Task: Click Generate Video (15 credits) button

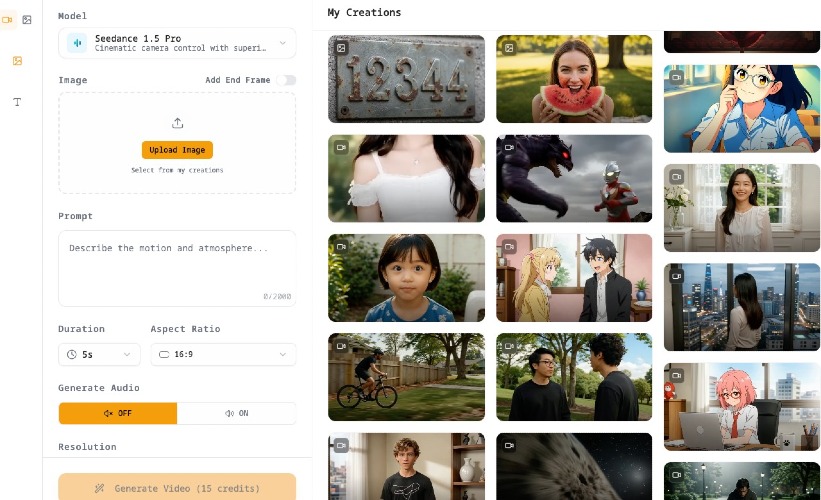Action: click(x=177, y=488)
